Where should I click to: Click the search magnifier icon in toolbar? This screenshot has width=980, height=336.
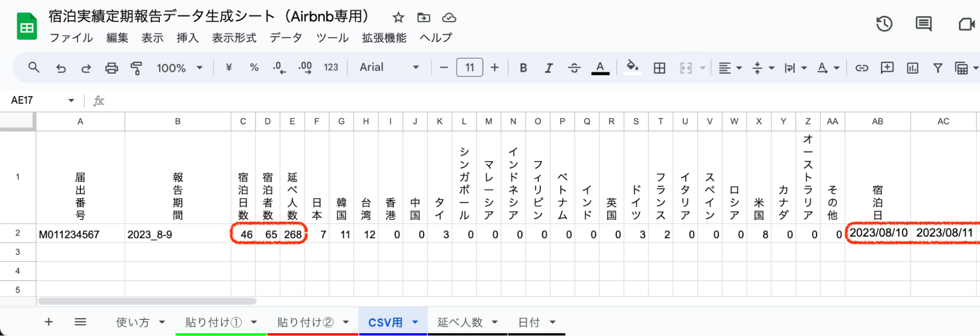pos(33,68)
